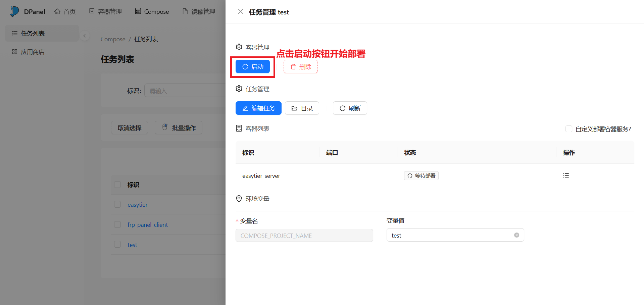
Task: Open 批量操作 button
Action: coord(179,128)
